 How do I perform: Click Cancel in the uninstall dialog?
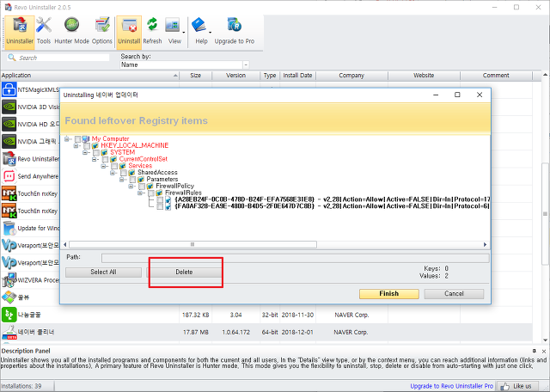pos(454,294)
